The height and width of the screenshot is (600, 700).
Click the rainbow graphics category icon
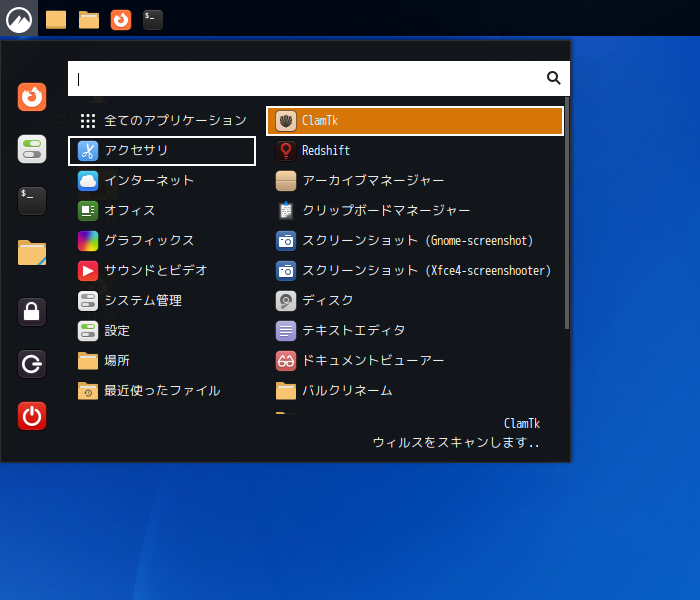tap(88, 241)
